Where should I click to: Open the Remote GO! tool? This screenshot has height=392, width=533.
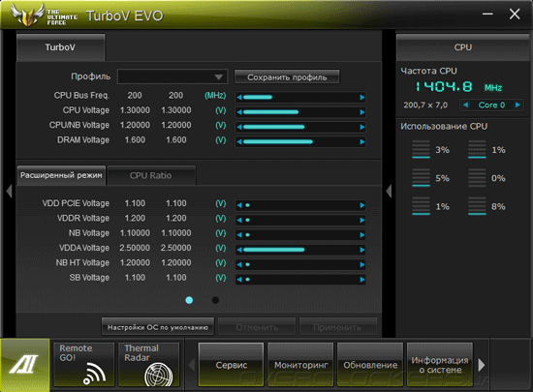tap(83, 365)
